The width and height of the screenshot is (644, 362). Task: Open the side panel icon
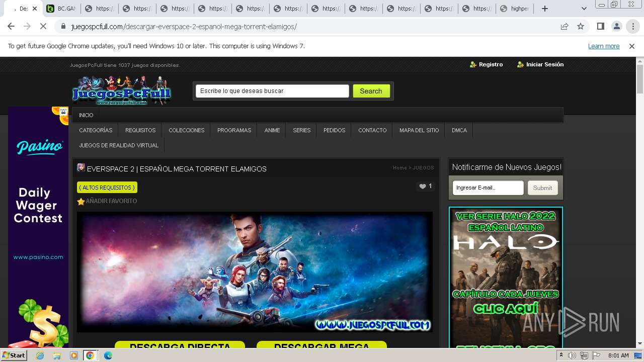pyautogui.click(x=600, y=26)
